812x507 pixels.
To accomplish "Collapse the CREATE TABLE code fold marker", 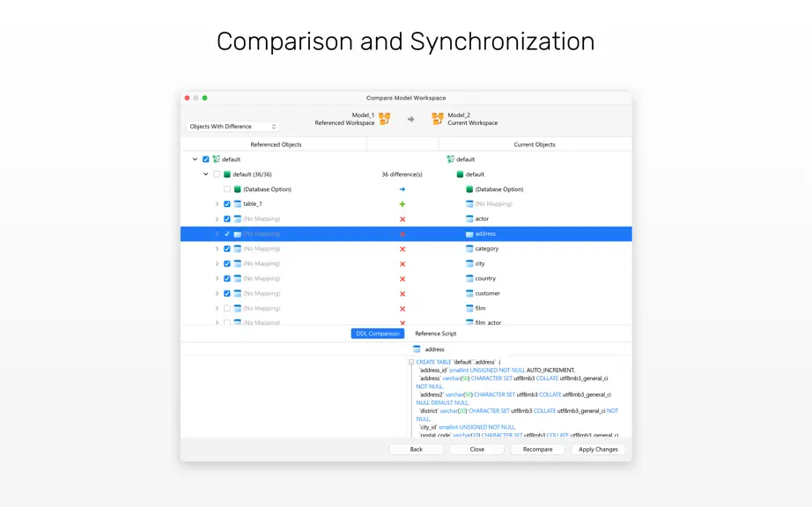I will [x=411, y=362].
